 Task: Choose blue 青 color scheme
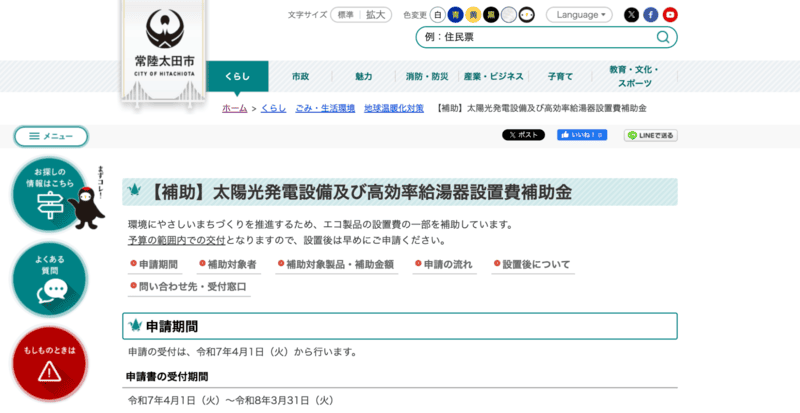coord(455,15)
